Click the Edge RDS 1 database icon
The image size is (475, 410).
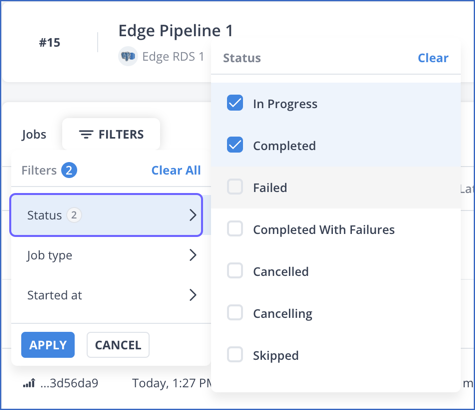click(x=128, y=56)
